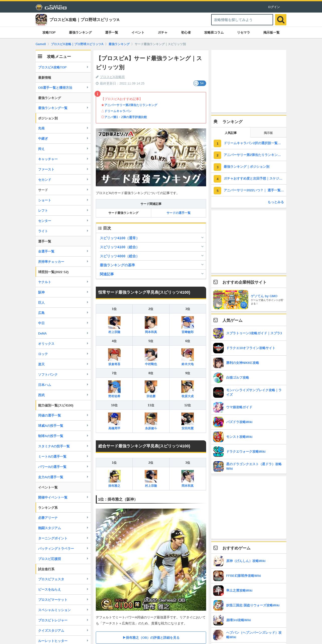Screen dimensions: 322x644
Task: Click サードの選手一覧 tab link
Action: [179, 213]
